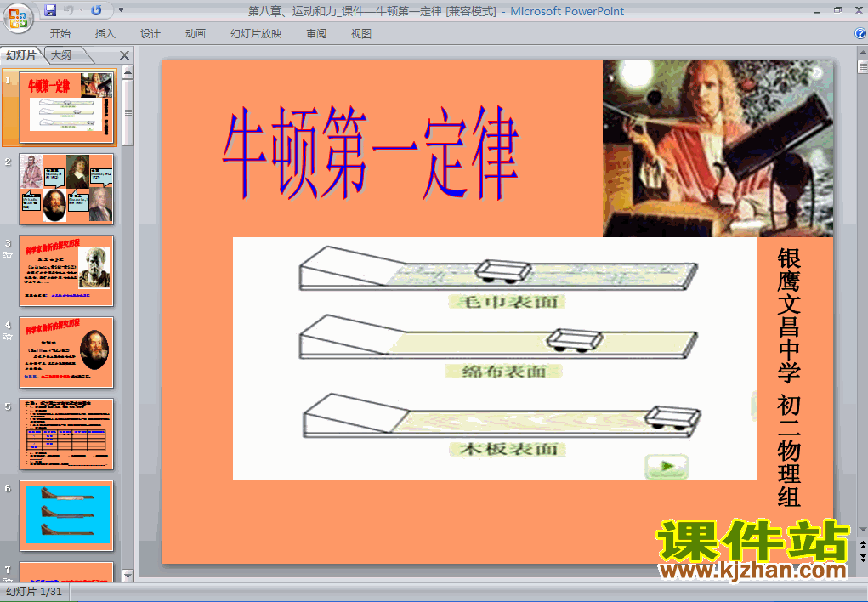Go to the next slide with the double-down arrow

point(862,558)
